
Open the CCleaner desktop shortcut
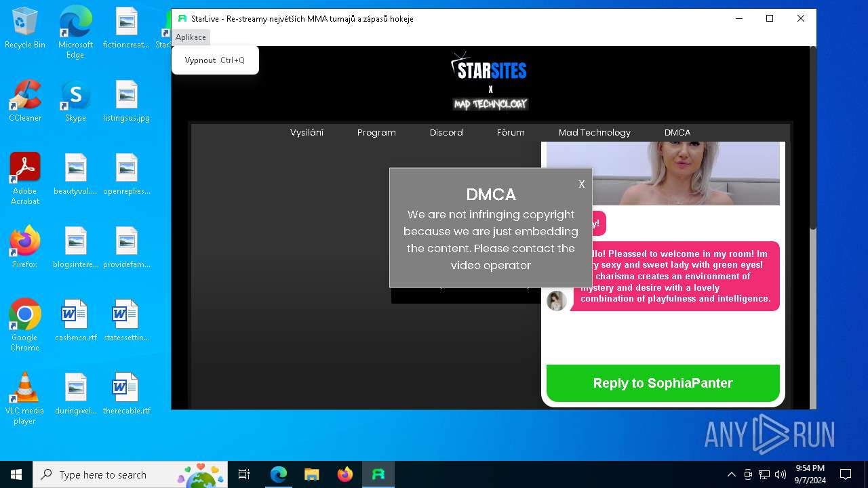25,101
